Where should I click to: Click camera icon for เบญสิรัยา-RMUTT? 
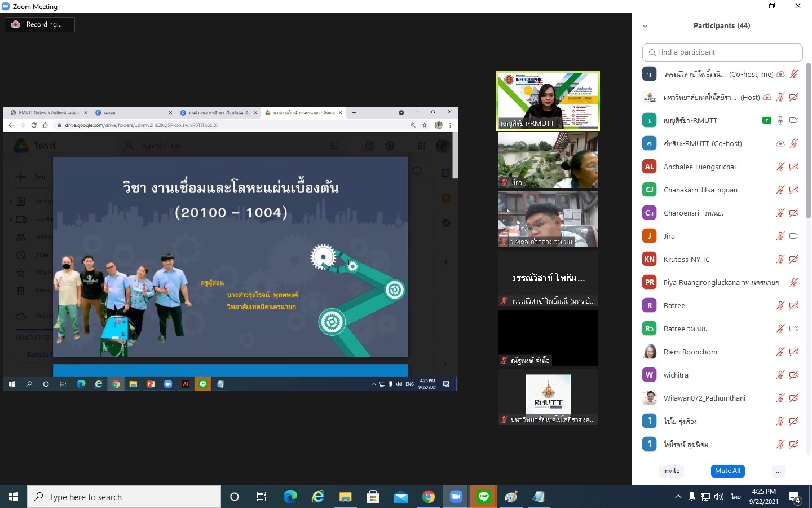coord(794,120)
